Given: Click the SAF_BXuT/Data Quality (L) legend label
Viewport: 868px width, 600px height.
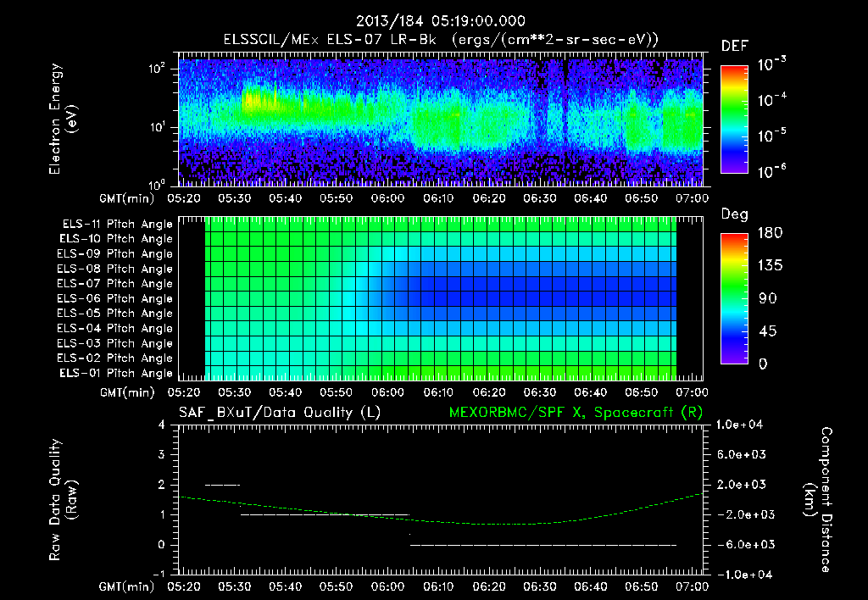Looking at the screenshot, I should click(280, 413).
